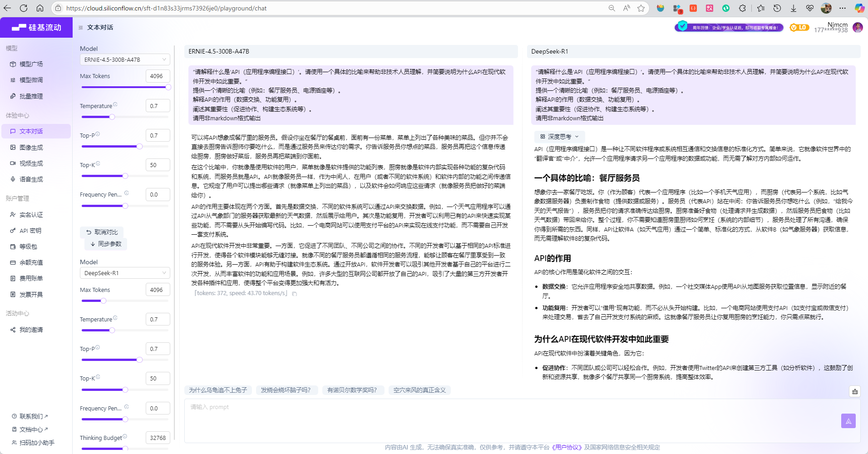Click the 费用账单 bill icon
868x454 pixels.
[x=13, y=278]
